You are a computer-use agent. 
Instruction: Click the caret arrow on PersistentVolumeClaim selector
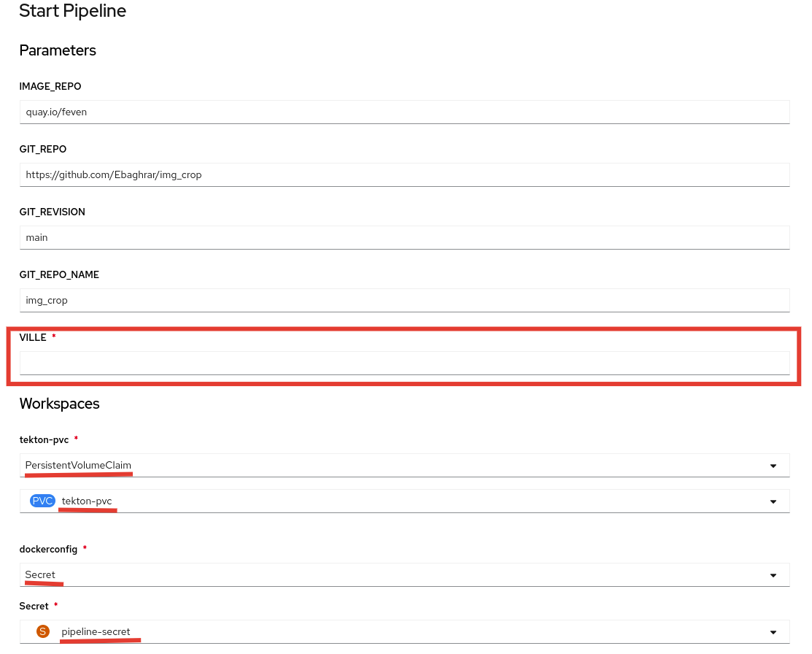[773, 466]
